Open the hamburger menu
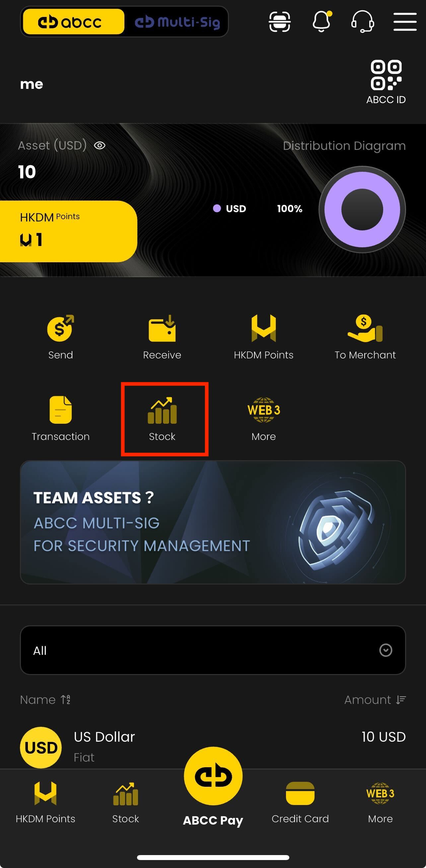The width and height of the screenshot is (426, 868). 405,22
